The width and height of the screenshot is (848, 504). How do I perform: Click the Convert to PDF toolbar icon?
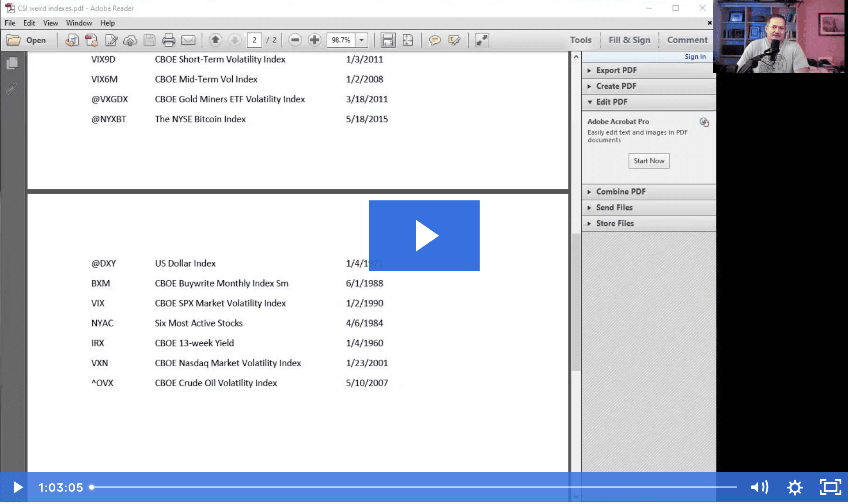(x=72, y=40)
